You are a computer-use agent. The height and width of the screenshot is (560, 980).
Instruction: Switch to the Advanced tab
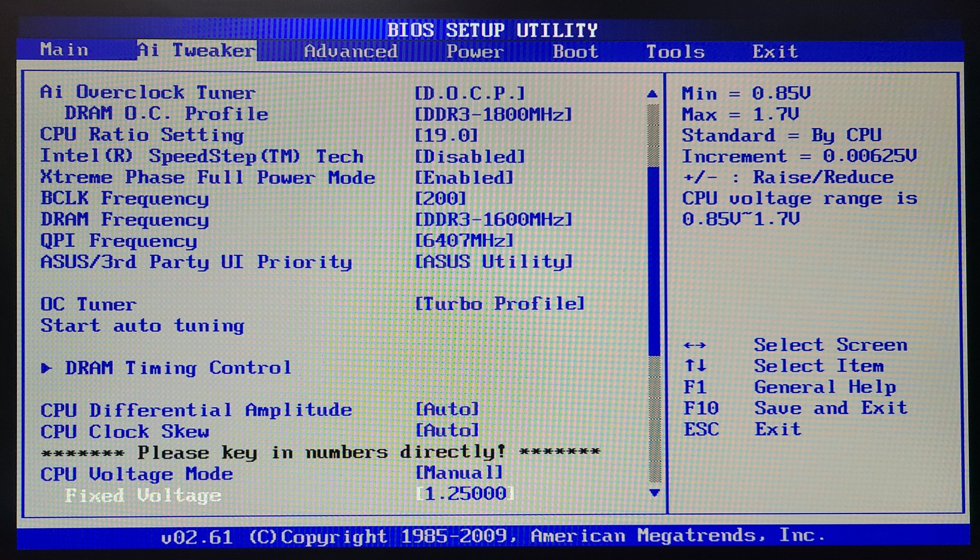(x=351, y=52)
